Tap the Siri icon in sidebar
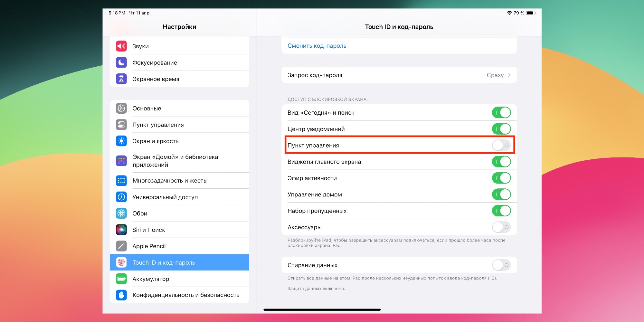The image size is (644, 322). pyautogui.click(x=121, y=230)
